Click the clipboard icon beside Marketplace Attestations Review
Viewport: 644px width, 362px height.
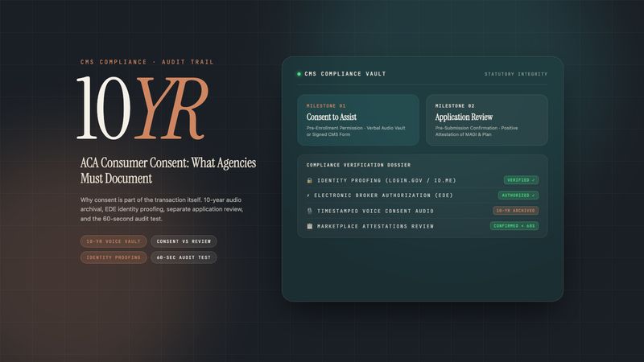pos(310,226)
